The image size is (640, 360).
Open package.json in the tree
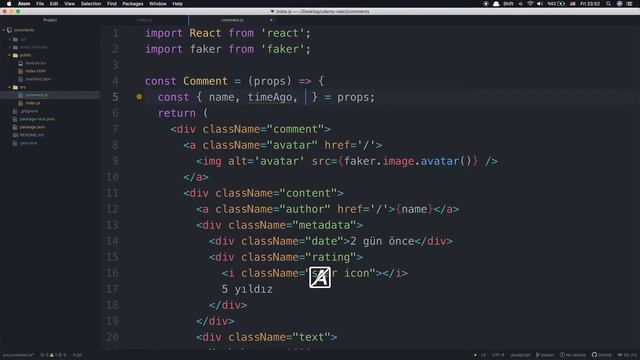[32, 127]
